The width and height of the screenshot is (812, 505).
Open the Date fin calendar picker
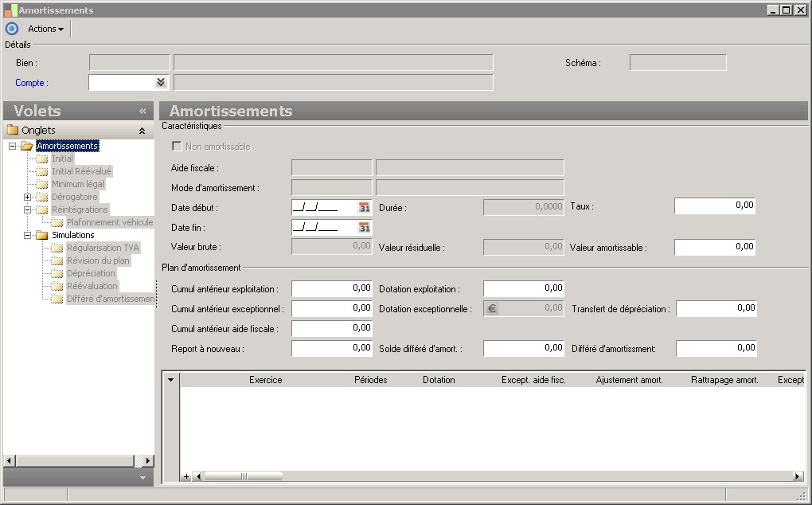364,228
